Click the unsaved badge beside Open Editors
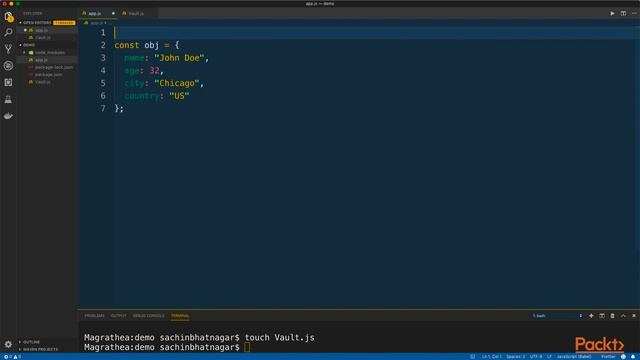 pyautogui.click(x=64, y=23)
